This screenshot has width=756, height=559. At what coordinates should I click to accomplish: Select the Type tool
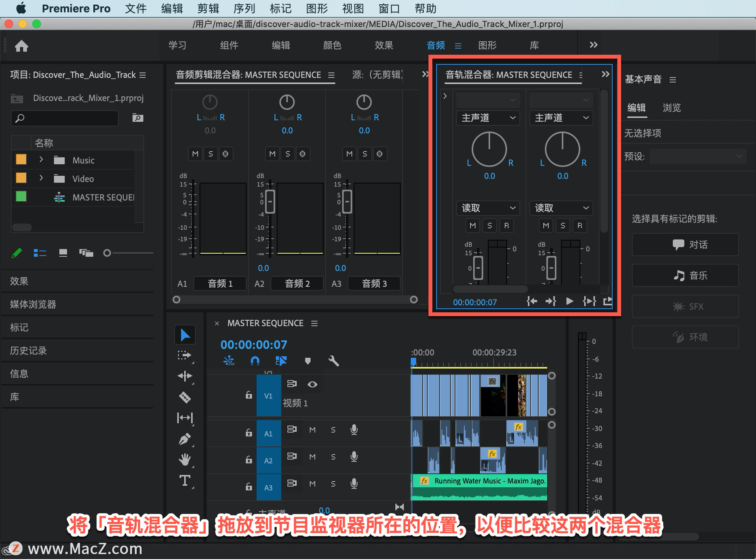click(x=185, y=481)
